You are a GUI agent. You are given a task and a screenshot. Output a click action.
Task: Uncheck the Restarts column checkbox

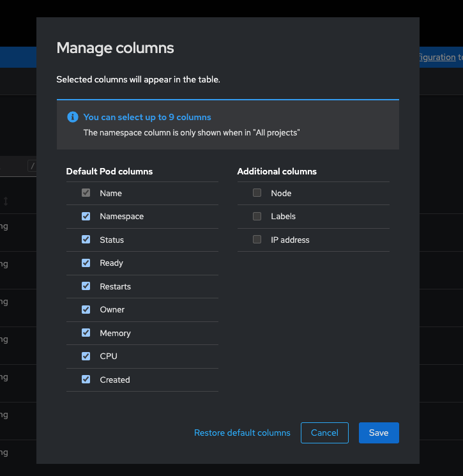tap(86, 286)
